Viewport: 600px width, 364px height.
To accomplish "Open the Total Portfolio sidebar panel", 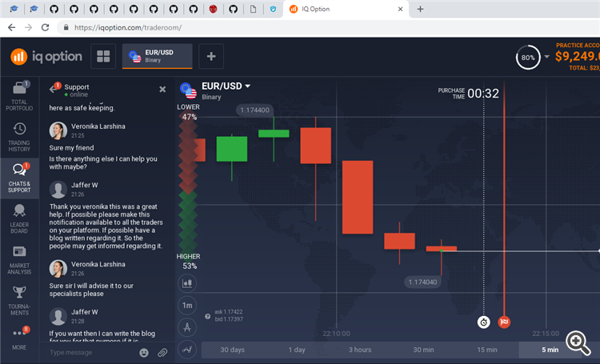I will (19, 96).
